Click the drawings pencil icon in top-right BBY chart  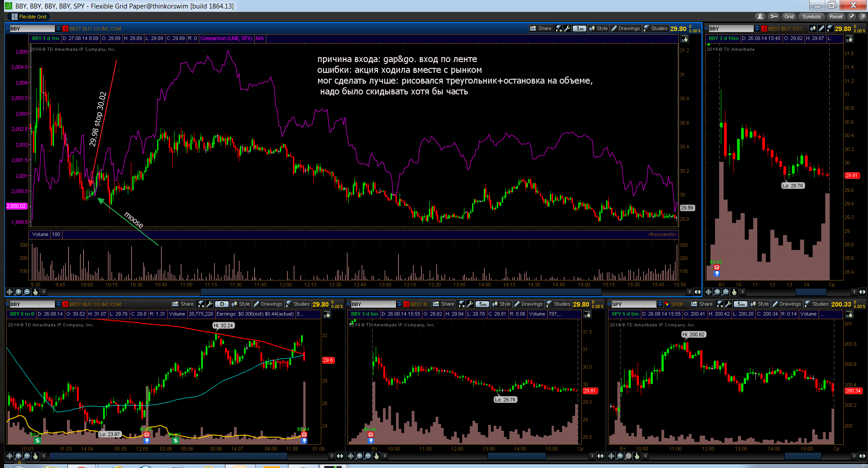pos(822,28)
